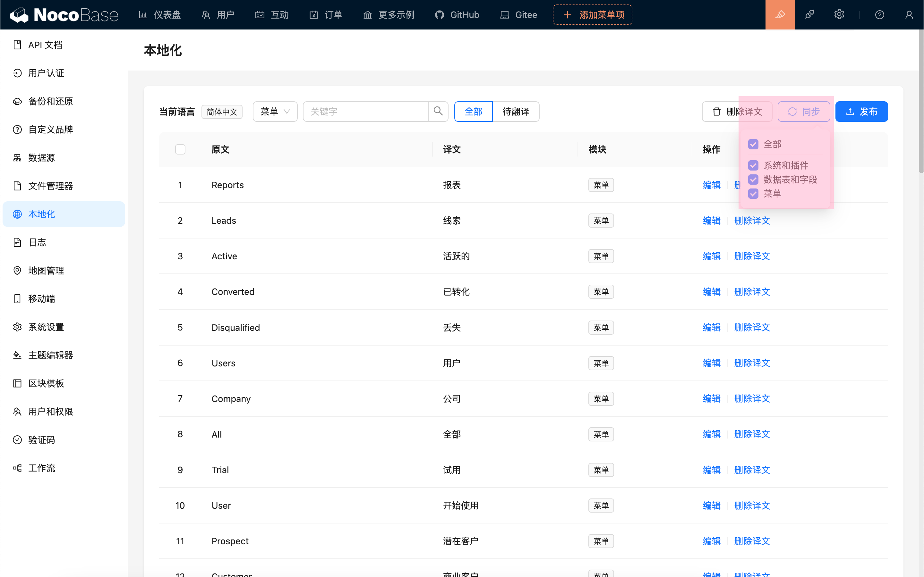
Task: Open the GitHub menu item
Action: coord(457,15)
